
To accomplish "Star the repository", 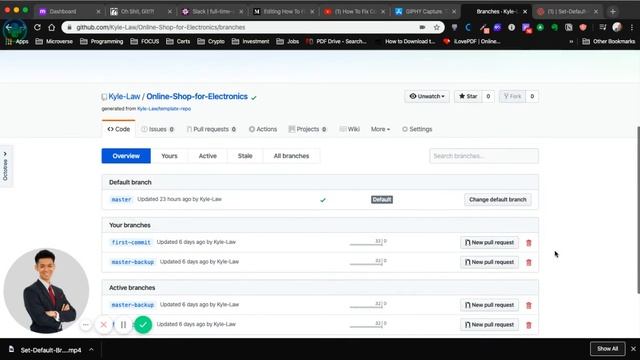I will click(468, 96).
